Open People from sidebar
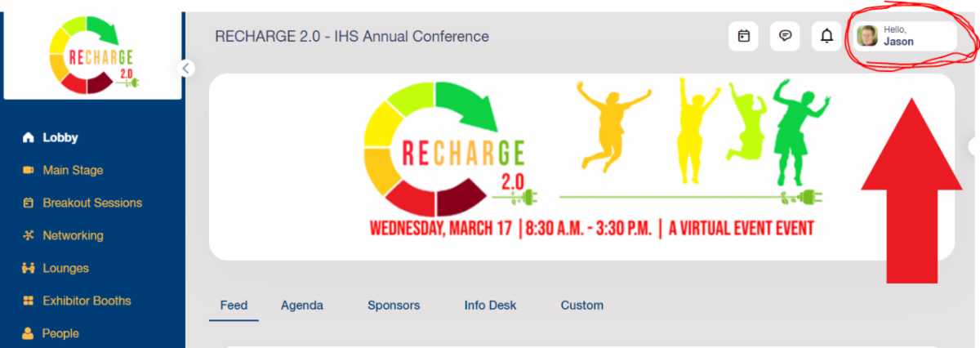The height and width of the screenshot is (348, 980). (x=60, y=333)
